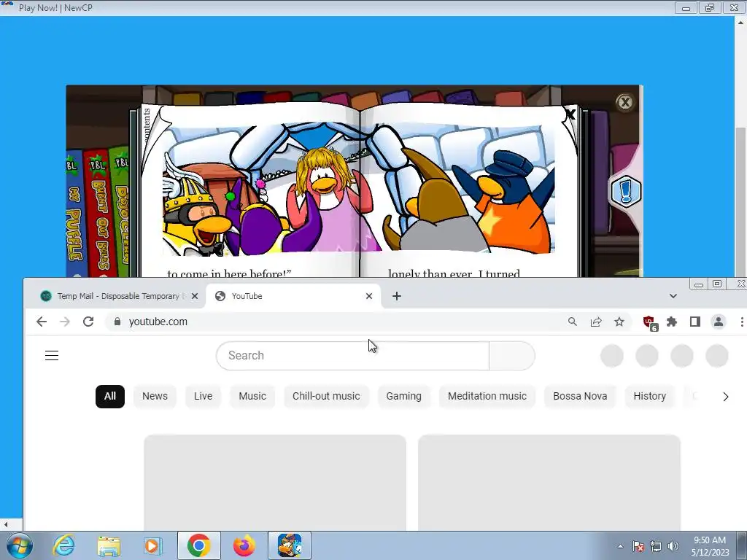Open the Chrome three-dot menu

coord(742,322)
